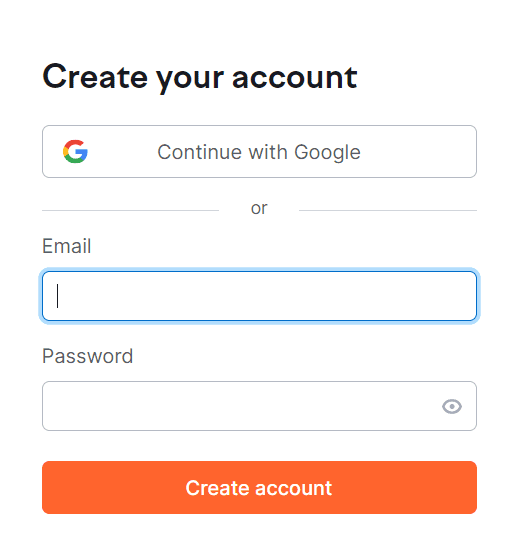Click the Email field label
The width and height of the screenshot is (527, 545).
point(66,246)
